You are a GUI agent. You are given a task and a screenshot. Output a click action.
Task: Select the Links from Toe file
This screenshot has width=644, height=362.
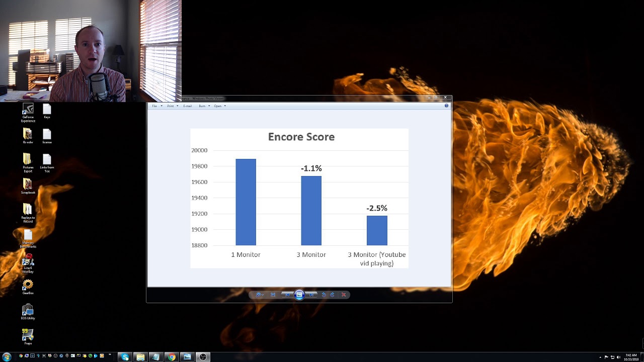click(x=47, y=163)
